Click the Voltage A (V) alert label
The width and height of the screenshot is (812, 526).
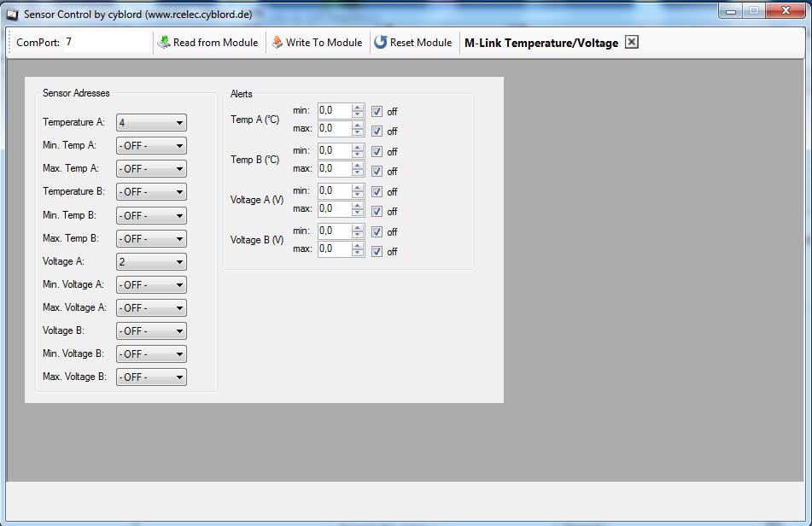coord(257,200)
